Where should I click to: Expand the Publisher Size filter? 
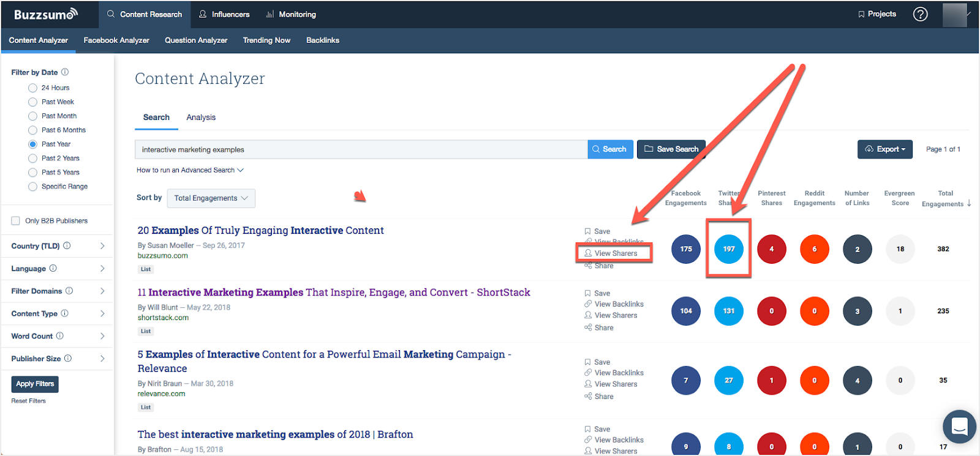(102, 358)
